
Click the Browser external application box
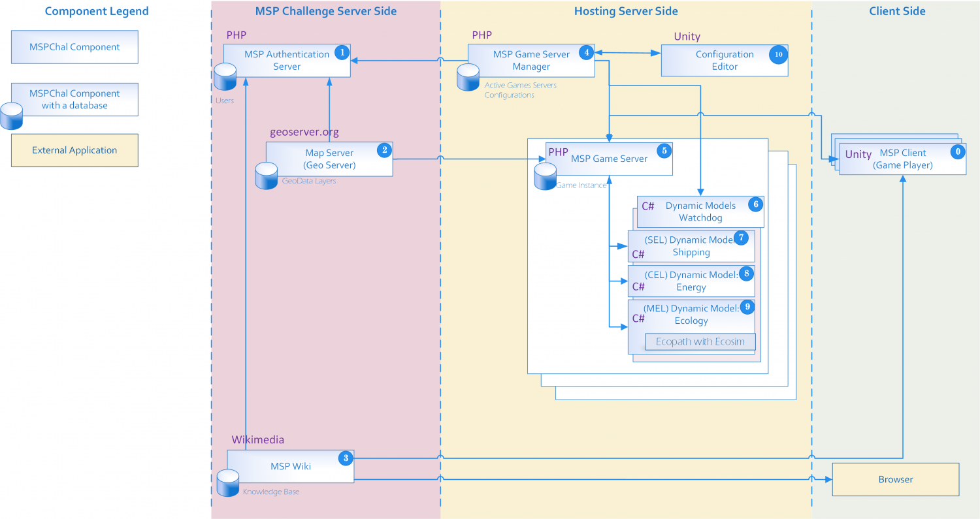(x=895, y=479)
